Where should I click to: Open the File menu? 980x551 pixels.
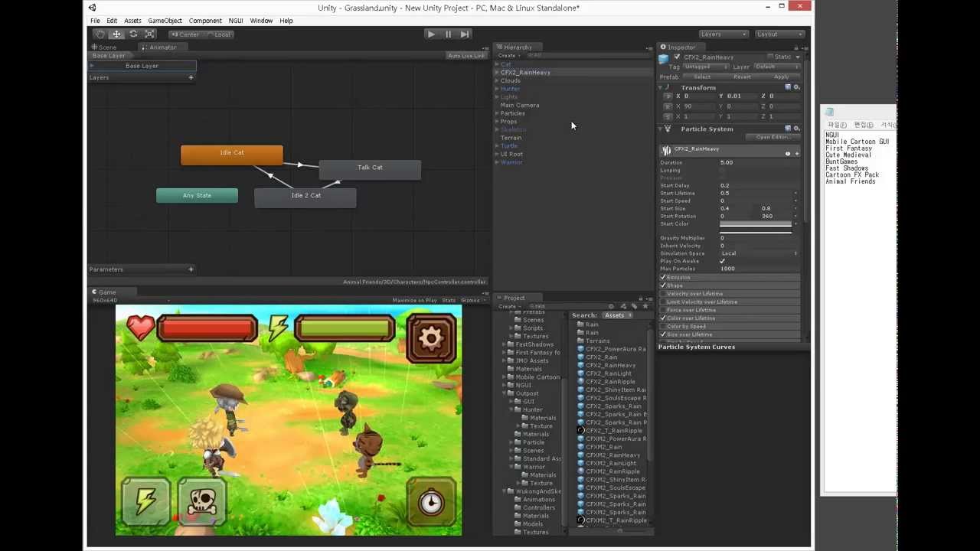(95, 21)
